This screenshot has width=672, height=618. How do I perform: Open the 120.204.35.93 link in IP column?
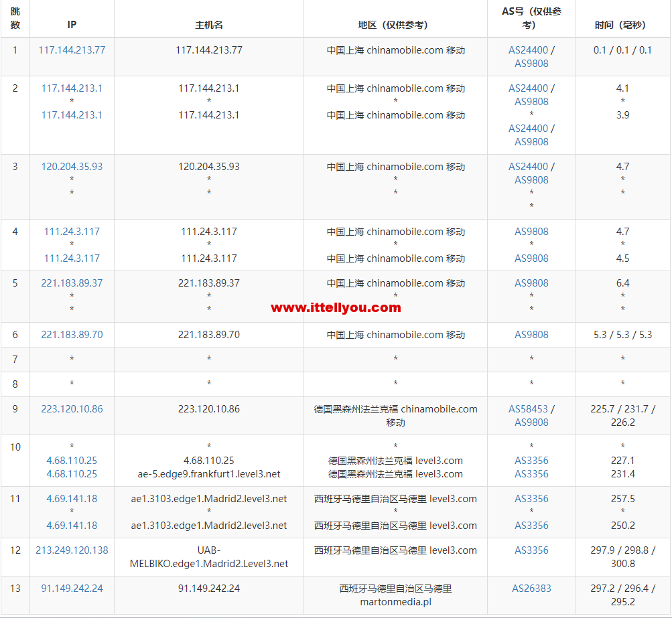(72, 167)
